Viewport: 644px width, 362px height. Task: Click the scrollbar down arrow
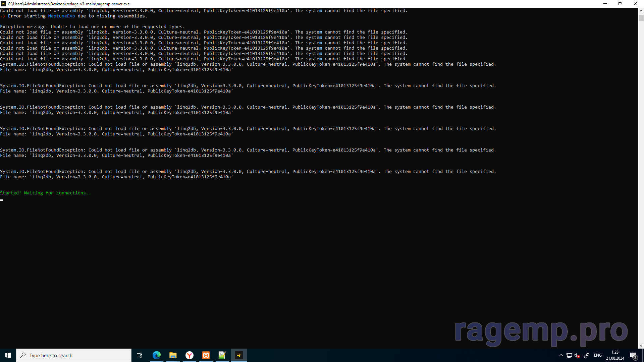pos(641,346)
